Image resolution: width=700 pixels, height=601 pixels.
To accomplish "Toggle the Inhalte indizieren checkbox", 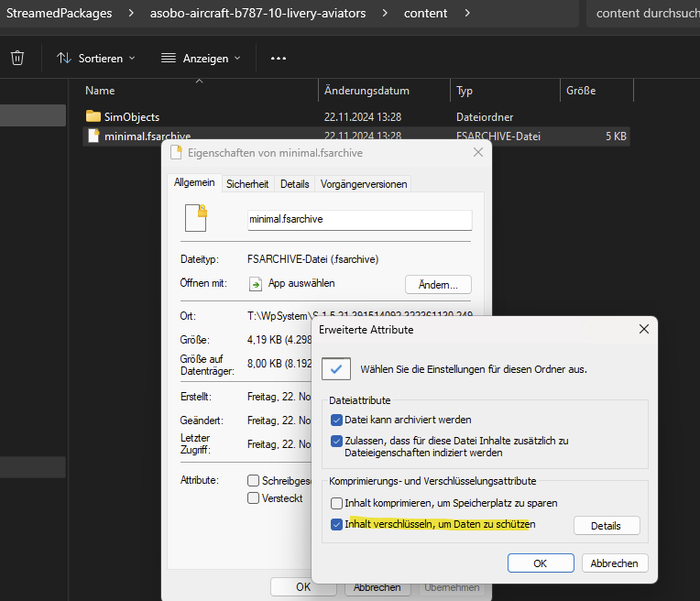I will coord(336,442).
